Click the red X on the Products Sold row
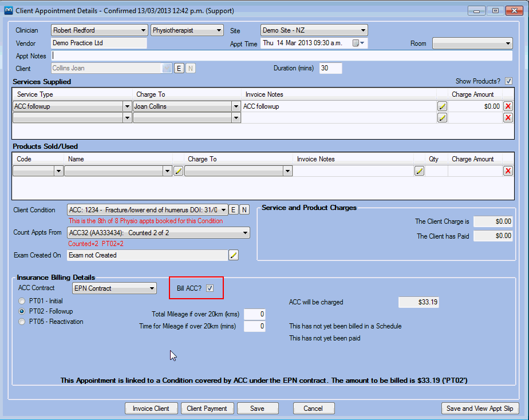 coord(507,171)
